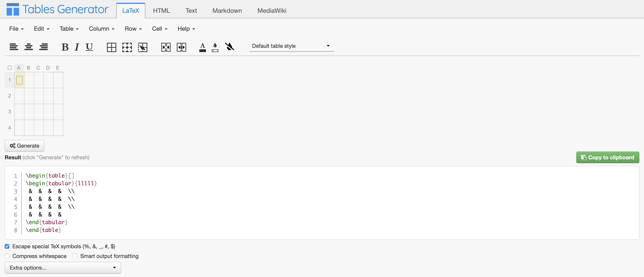Open the Help menu
644x277 pixels.
186,29
